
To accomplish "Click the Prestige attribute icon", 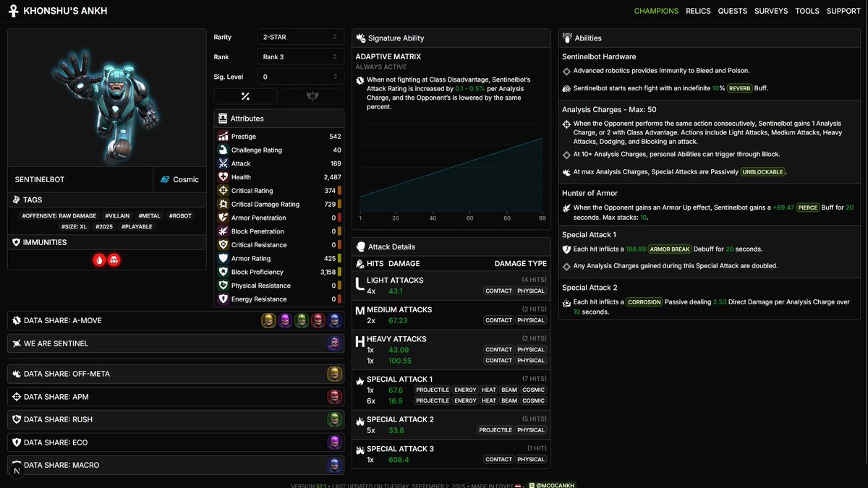I will [x=224, y=136].
